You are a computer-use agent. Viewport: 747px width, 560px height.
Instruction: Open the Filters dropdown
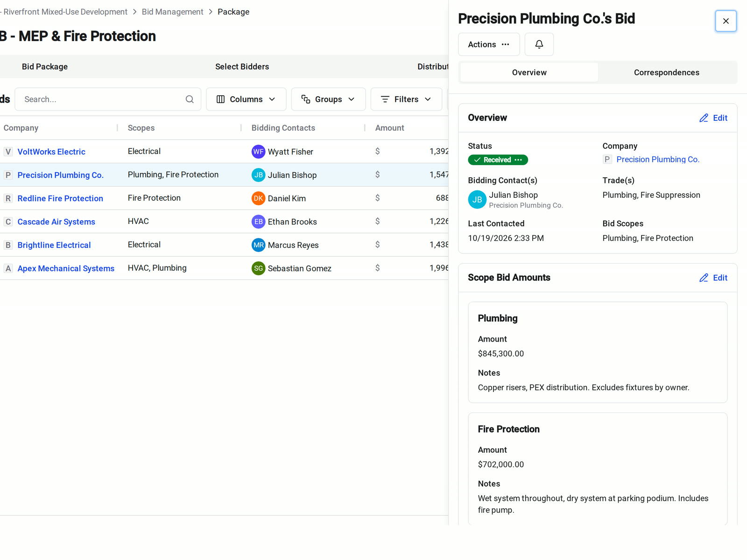[x=406, y=99]
